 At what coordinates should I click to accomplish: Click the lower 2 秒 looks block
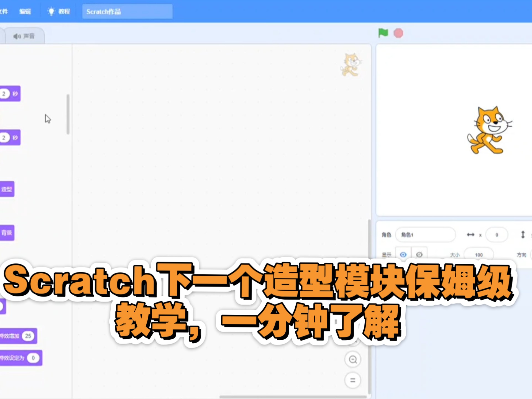(10, 137)
